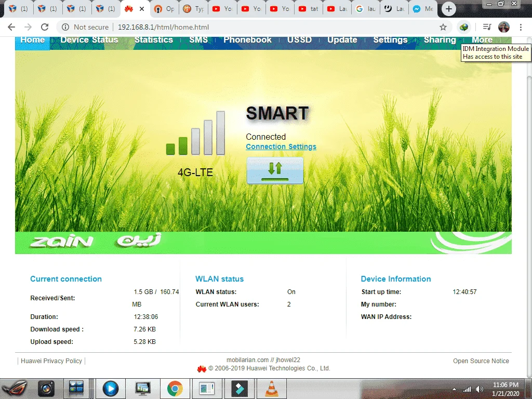Open the Filmora taskbar icon
This screenshot has height=399, width=532.
(239, 389)
